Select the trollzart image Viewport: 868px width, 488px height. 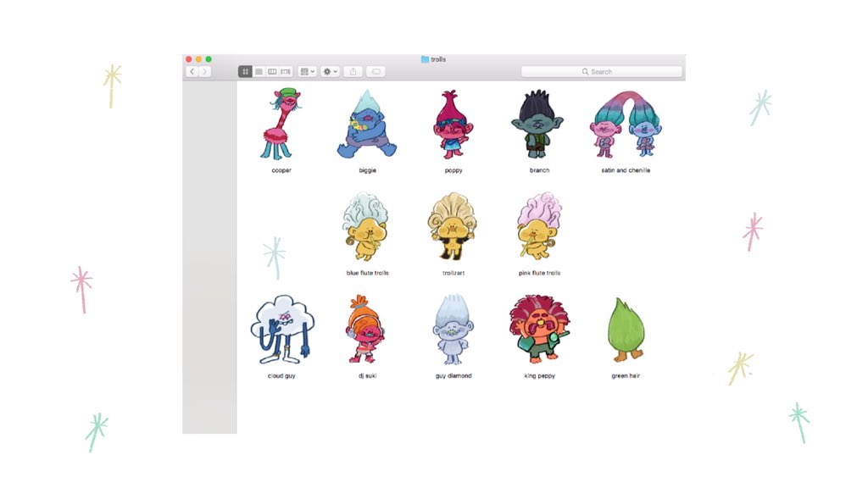453,226
